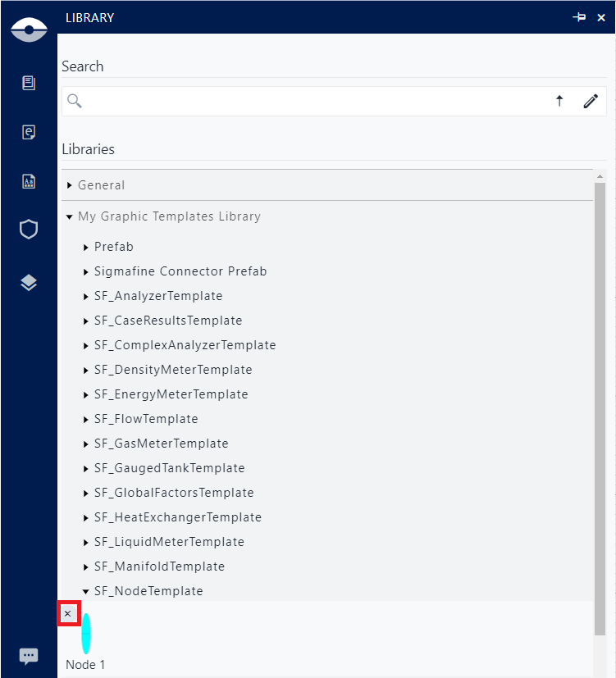Click the pencil edit icon in search bar
The height and width of the screenshot is (678, 616).
591,101
